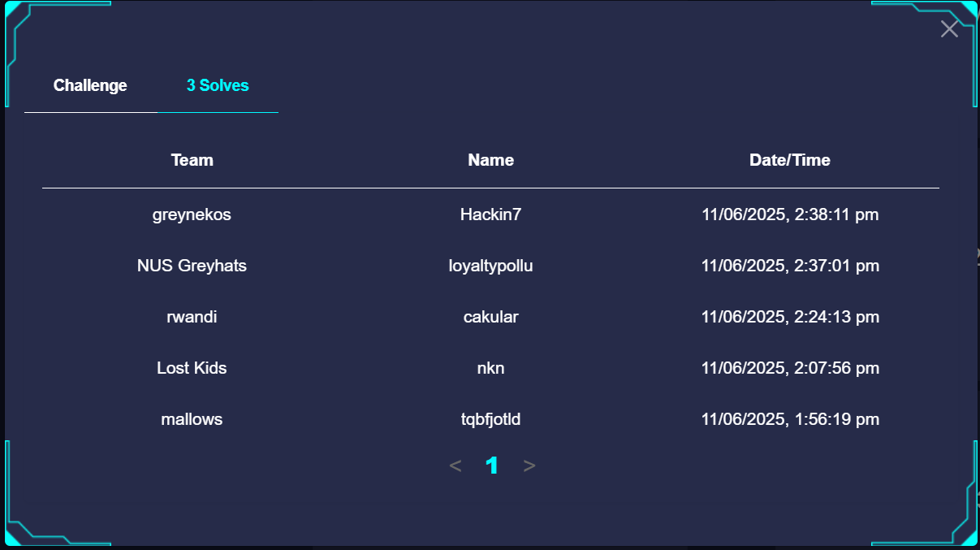
Task: Go to next page arrow
Action: click(529, 466)
